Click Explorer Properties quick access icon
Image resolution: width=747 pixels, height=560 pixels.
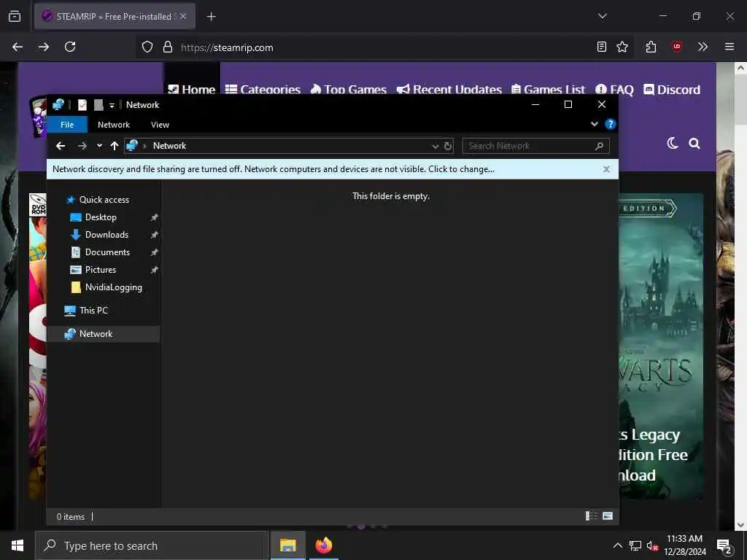tap(82, 105)
